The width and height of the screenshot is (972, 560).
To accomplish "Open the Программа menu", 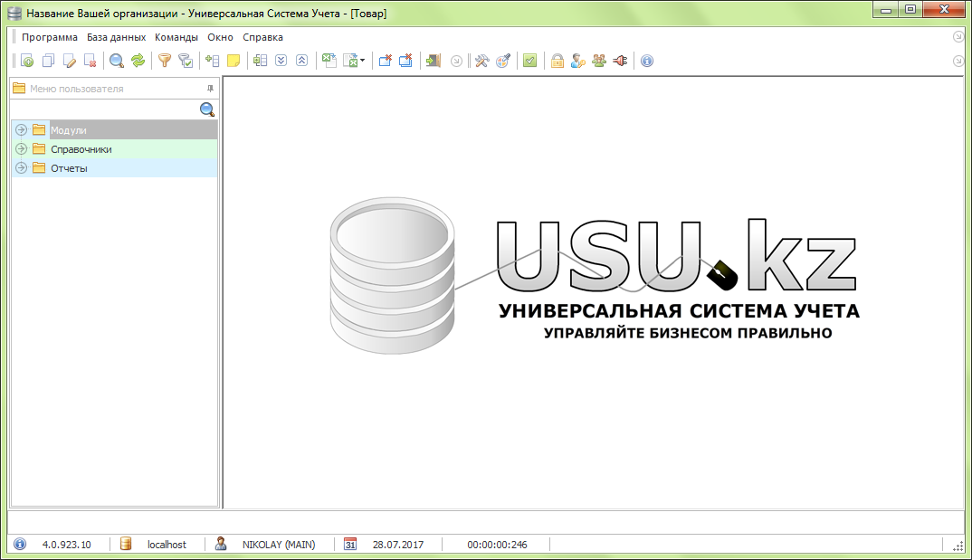I will pyautogui.click(x=50, y=37).
